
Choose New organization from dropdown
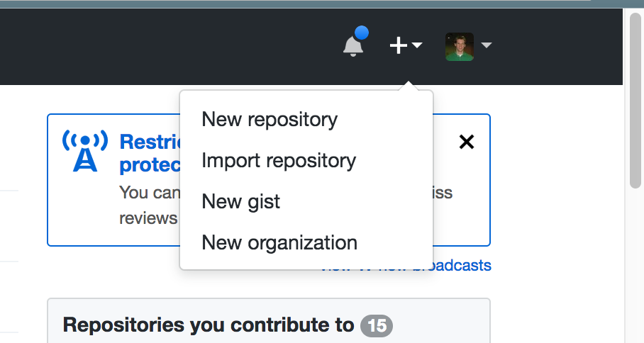pos(279,242)
